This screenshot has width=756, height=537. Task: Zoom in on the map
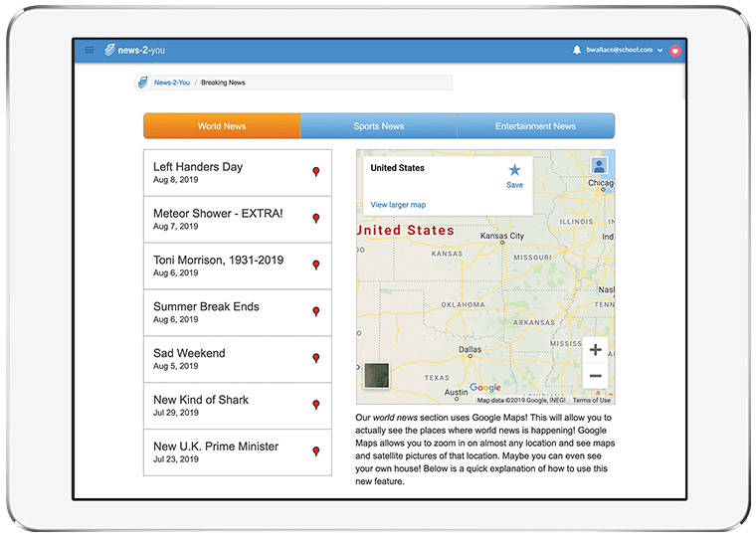coord(596,349)
